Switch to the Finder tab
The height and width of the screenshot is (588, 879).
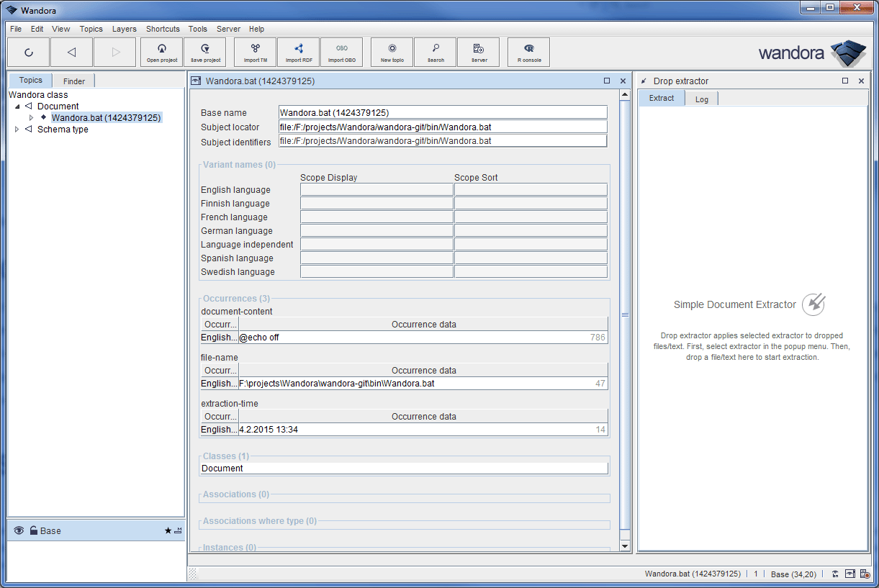coord(73,80)
